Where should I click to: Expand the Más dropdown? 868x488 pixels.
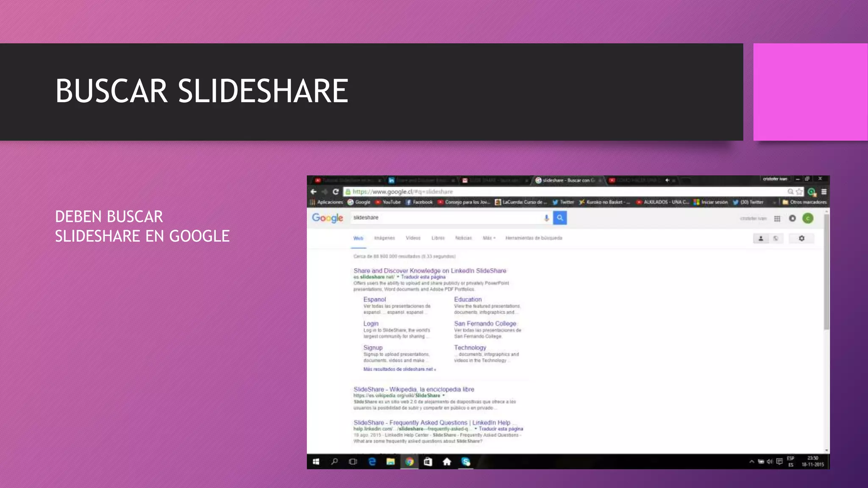[489, 238]
